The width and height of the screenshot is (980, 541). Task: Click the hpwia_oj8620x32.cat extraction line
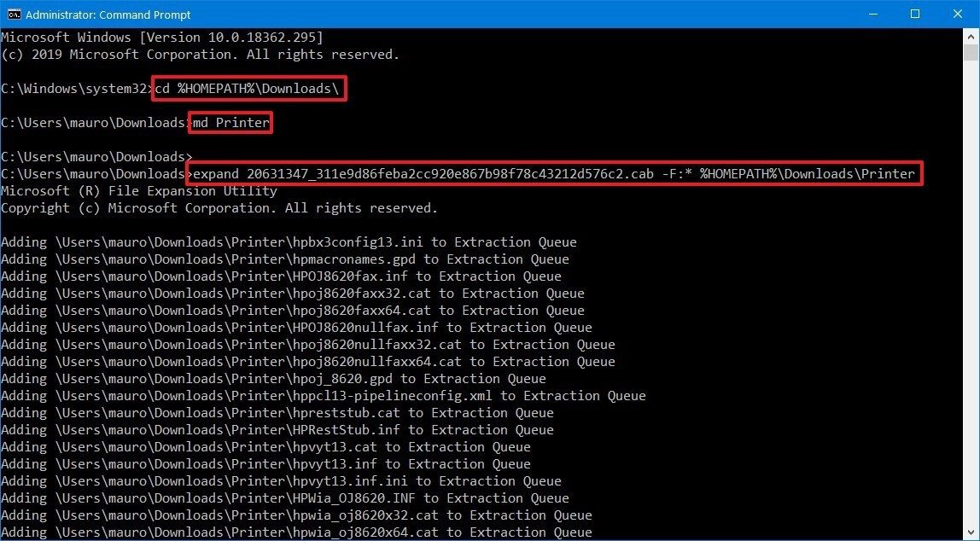(x=296, y=515)
